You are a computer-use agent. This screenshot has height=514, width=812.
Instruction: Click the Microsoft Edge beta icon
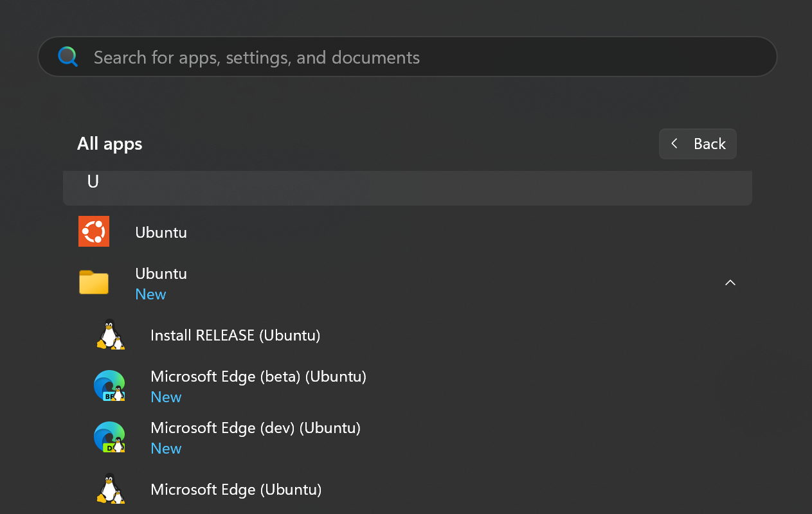(x=110, y=385)
